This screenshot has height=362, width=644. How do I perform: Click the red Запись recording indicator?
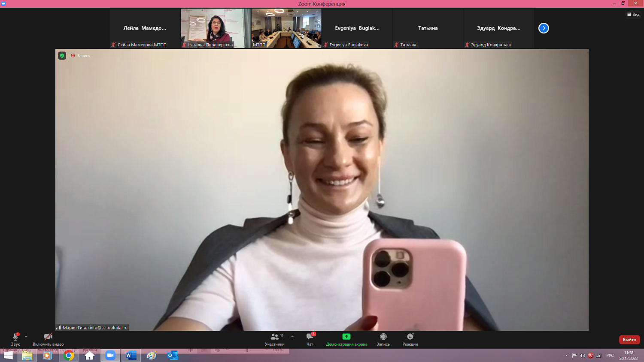click(80, 56)
